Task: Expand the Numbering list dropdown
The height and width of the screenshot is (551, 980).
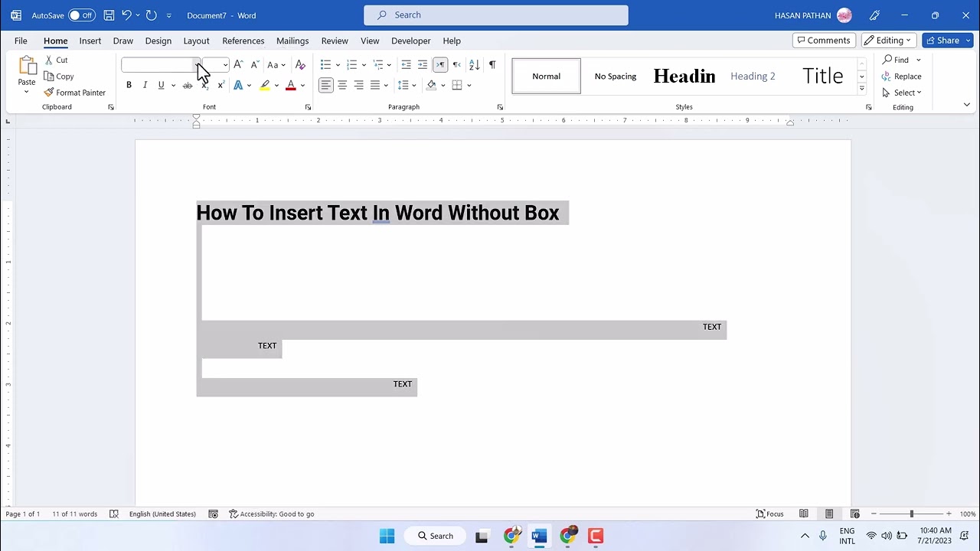Action: (364, 65)
